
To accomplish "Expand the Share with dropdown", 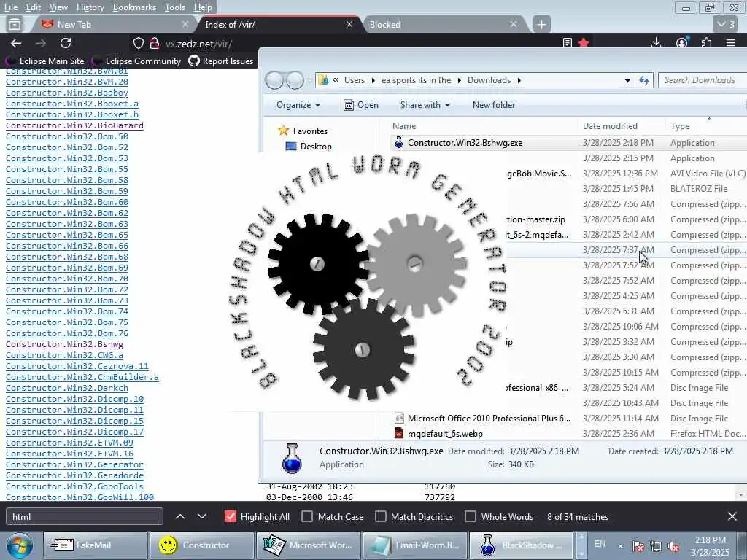I will (x=425, y=105).
